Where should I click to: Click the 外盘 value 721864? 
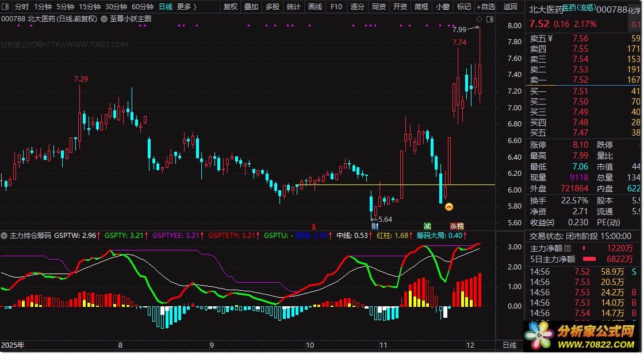[x=574, y=188]
